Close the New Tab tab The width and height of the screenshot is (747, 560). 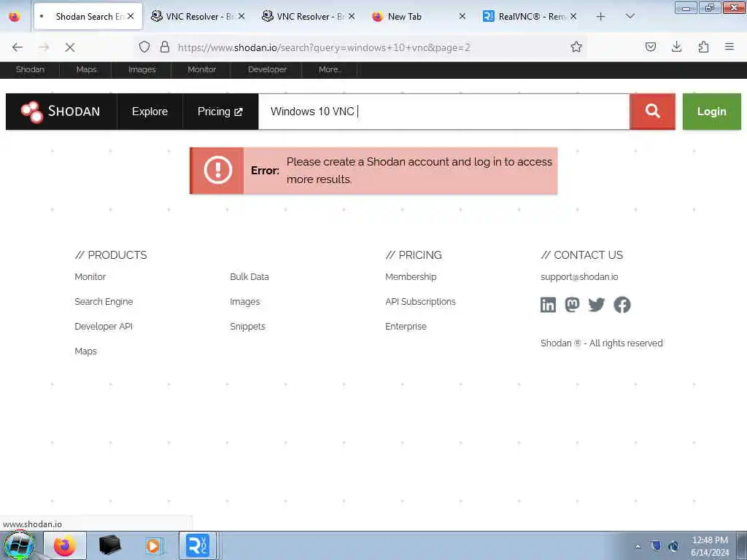click(x=462, y=16)
